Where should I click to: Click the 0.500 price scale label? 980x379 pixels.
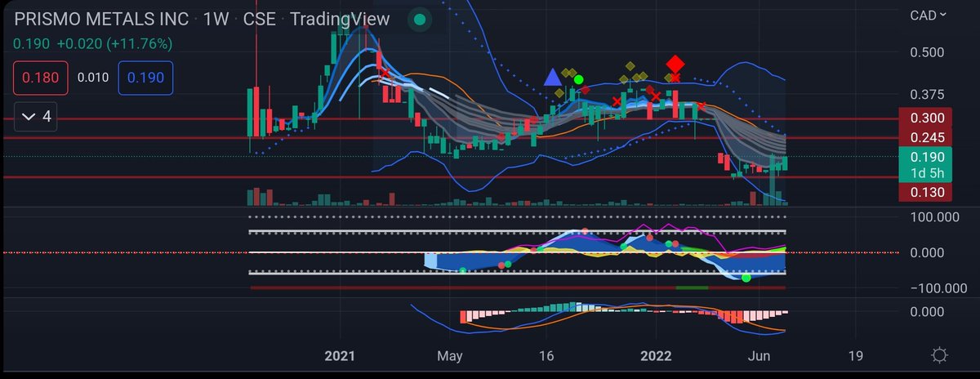(929, 52)
